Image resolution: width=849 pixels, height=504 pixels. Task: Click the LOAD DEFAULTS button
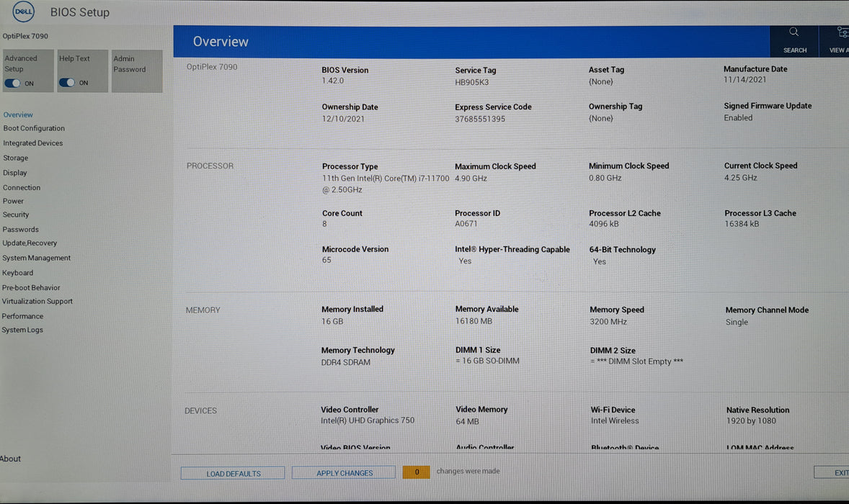pyautogui.click(x=233, y=473)
